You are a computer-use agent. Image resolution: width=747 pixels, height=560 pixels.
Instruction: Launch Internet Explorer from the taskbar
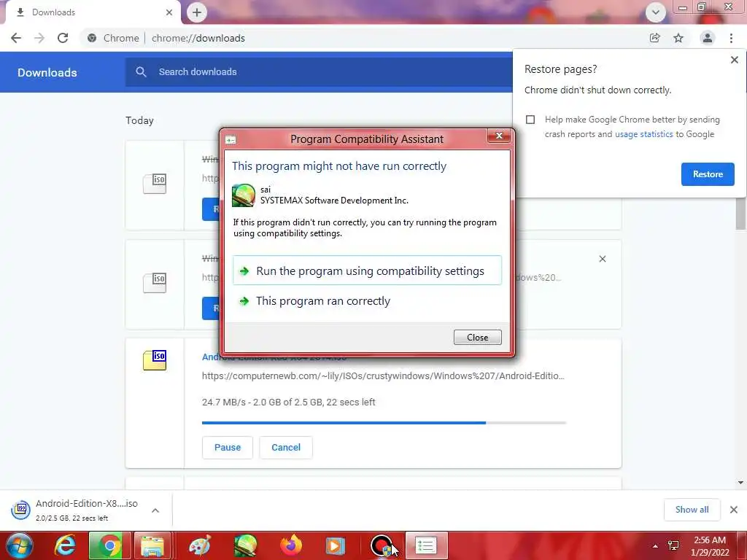click(65, 545)
